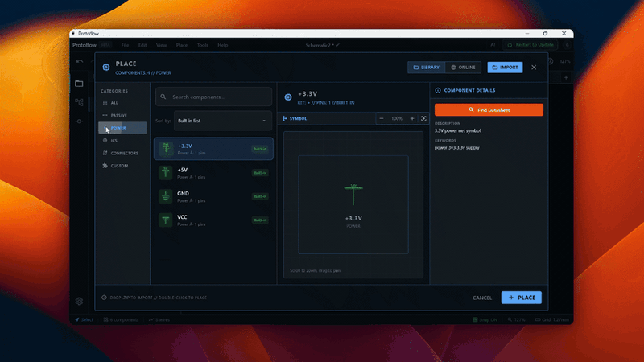Fit symbol preview to view icon
The image size is (644, 362).
tap(423, 118)
